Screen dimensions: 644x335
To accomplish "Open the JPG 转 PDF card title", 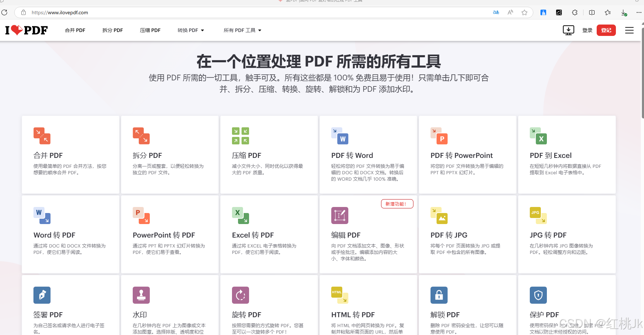I will (548, 235).
